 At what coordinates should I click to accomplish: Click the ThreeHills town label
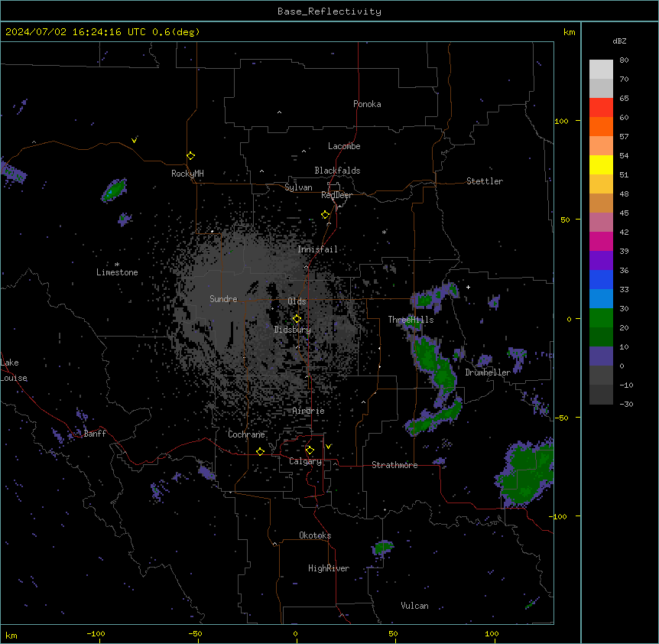click(411, 320)
